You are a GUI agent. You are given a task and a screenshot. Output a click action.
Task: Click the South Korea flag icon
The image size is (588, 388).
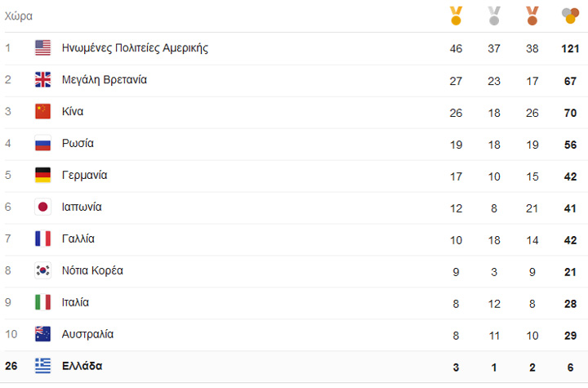[43, 270]
